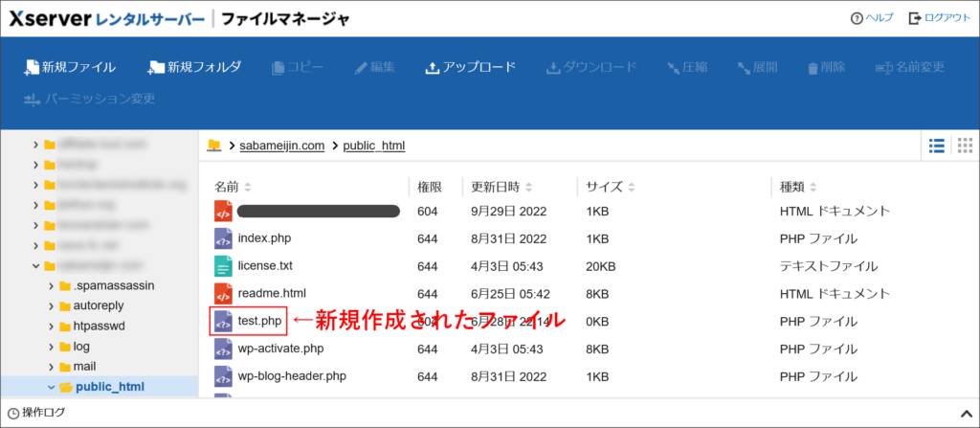Click the 削除 delete button
Screen dimensions: 980x428
point(826,67)
